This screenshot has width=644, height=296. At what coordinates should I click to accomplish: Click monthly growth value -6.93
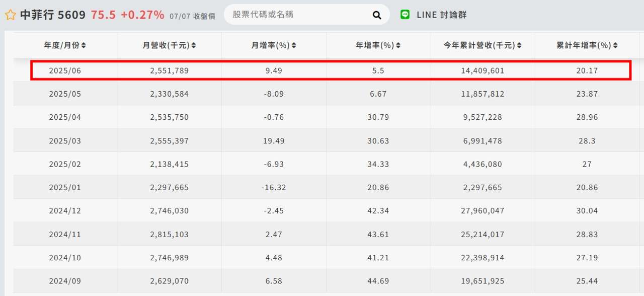[x=274, y=164]
